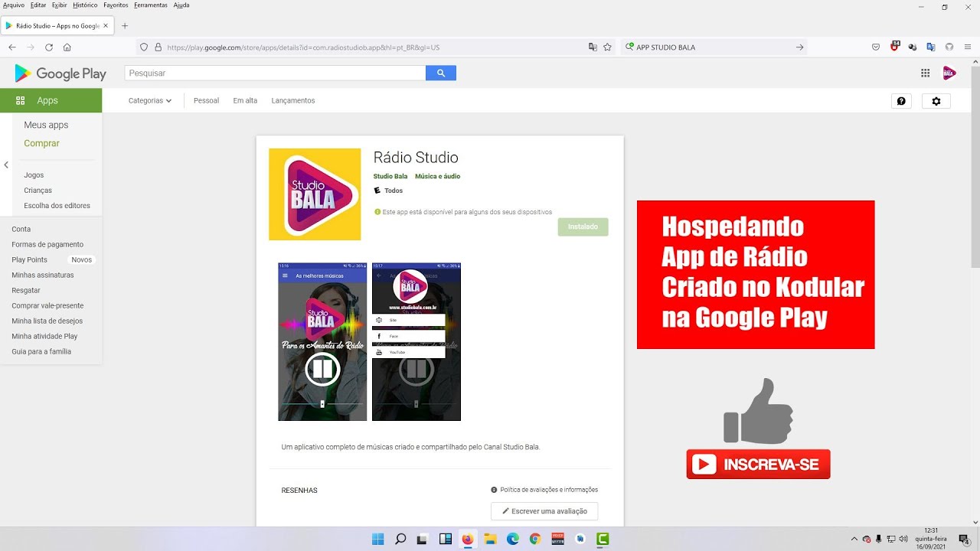Go to Meus apps
The image size is (980, 551).
[46, 125]
